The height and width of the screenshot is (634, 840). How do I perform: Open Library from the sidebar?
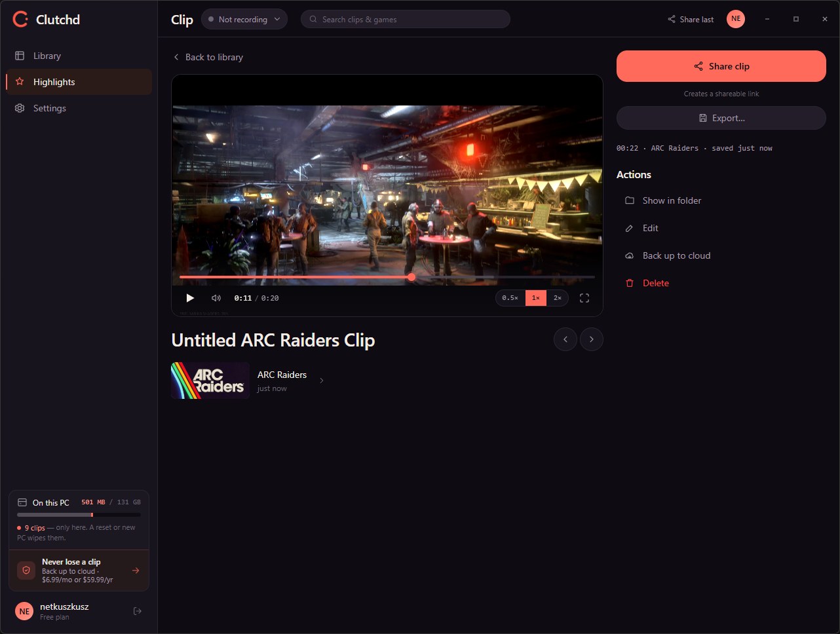point(79,56)
